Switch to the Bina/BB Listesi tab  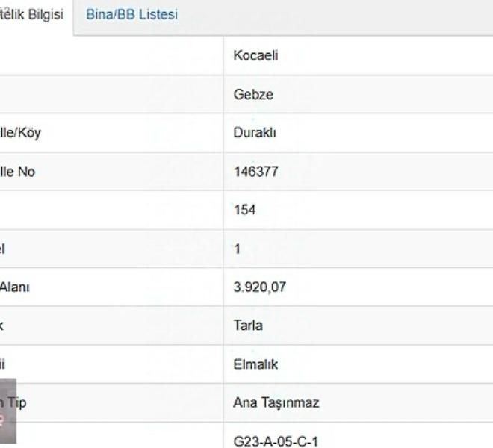pyautogui.click(x=131, y=14)
